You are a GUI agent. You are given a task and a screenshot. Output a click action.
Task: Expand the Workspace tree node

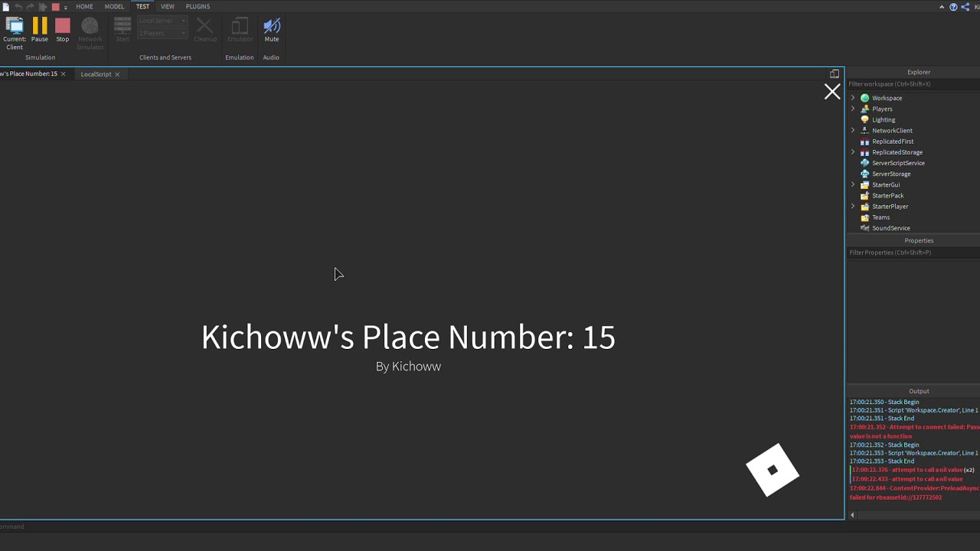(x=853, y=98)
